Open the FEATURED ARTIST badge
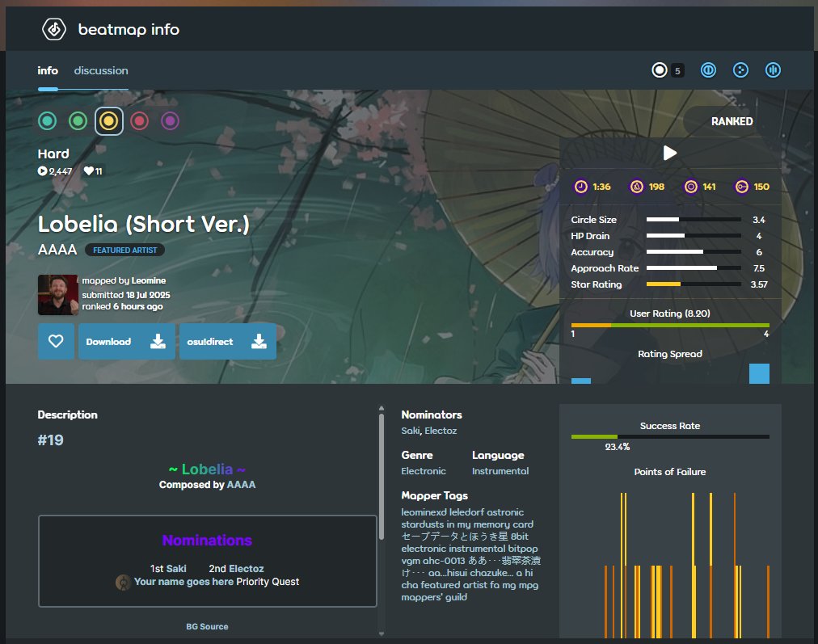Viewport: 818px width, 644px height. (124, 250)
